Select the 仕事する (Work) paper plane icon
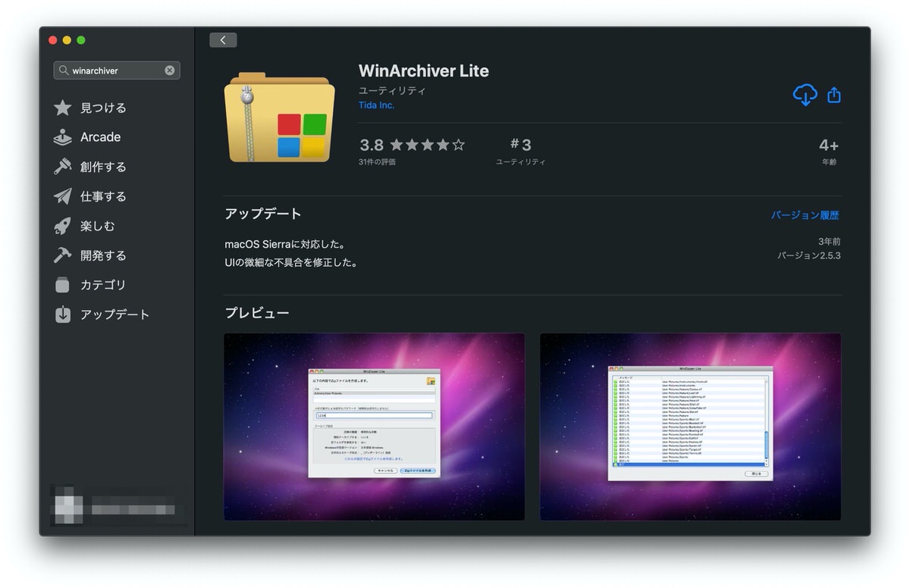Viewport: 910px width, 588px height. (x=62, y=196)
